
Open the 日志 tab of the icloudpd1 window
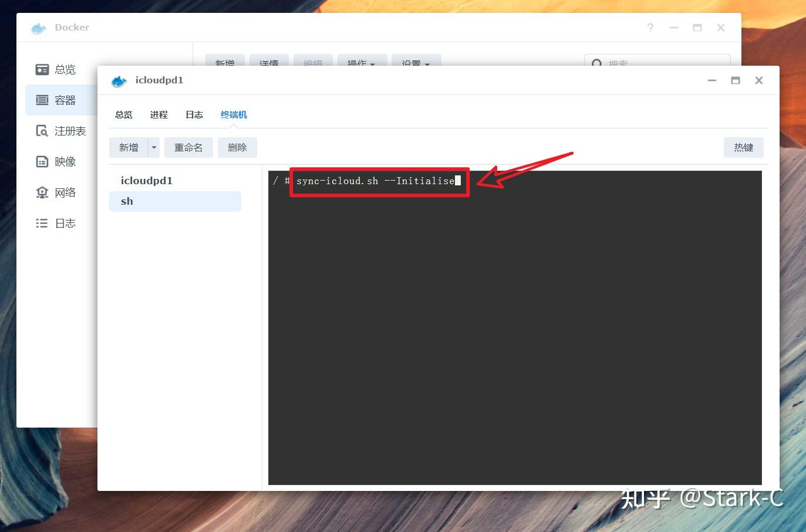pyautogui.click(x=194, y=114)
